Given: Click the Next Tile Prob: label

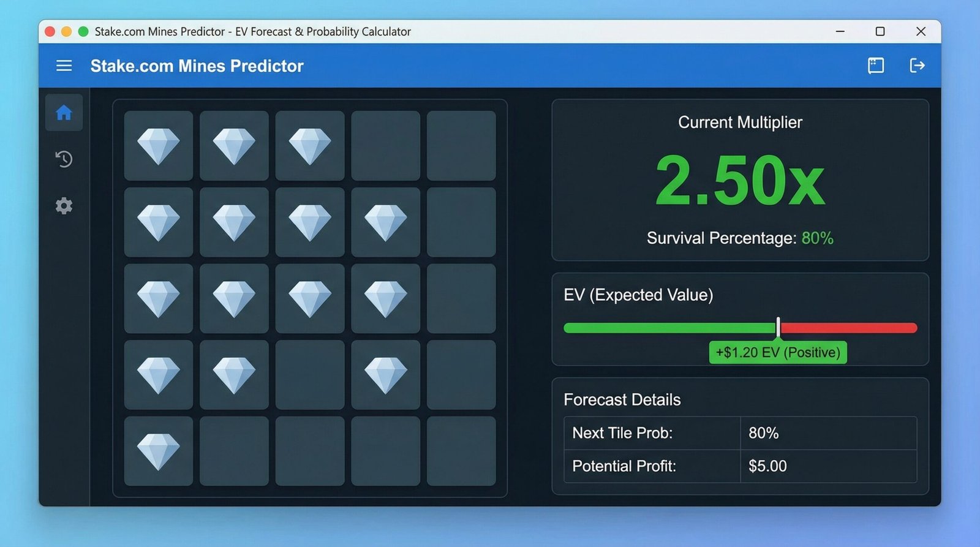Looking at the screenshot, I should coord(622,433).
